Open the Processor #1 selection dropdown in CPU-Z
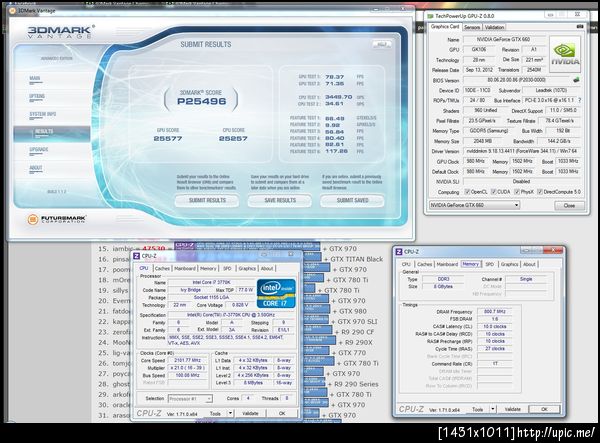The width and height of the screenshot is (600, 443). coord(190,399)
